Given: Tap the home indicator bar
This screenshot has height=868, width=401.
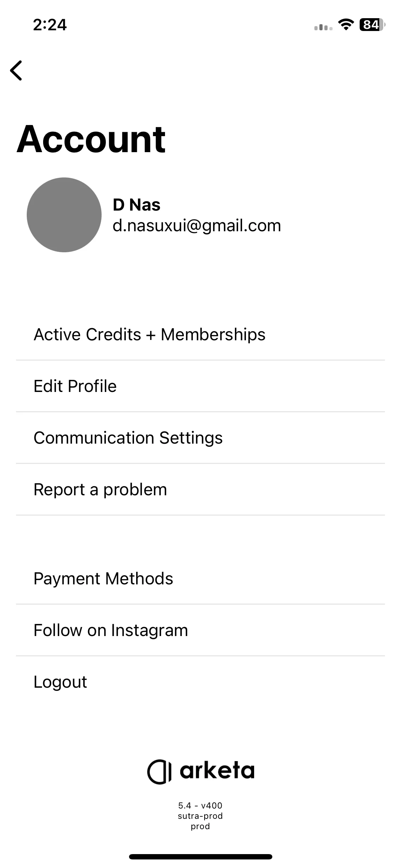Looking at the screenshot, I should point(201,857).
